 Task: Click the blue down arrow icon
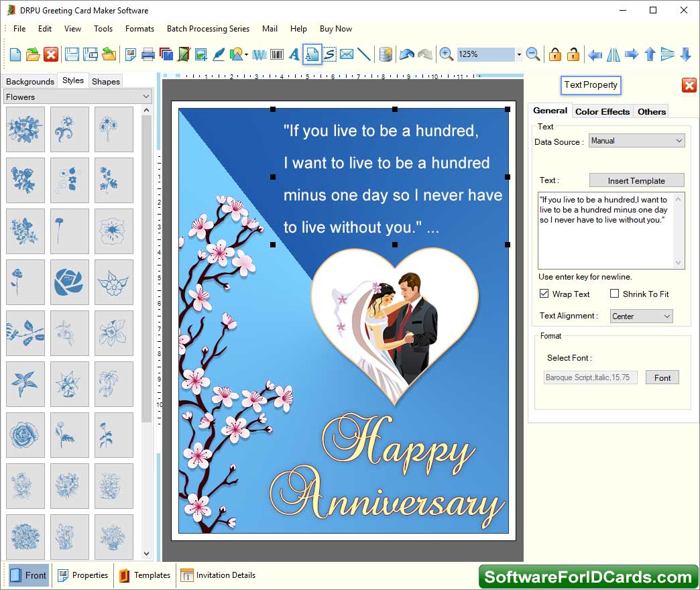(686, 54)
